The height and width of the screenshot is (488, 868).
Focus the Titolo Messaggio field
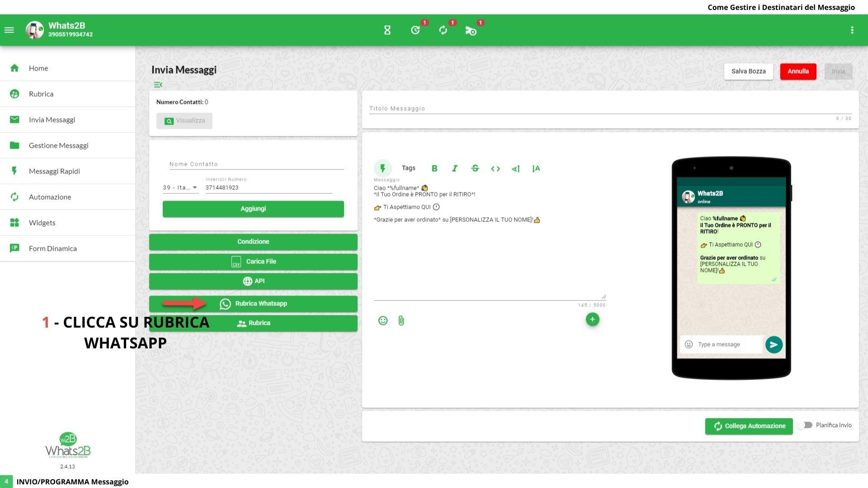(x=610, y=108)
